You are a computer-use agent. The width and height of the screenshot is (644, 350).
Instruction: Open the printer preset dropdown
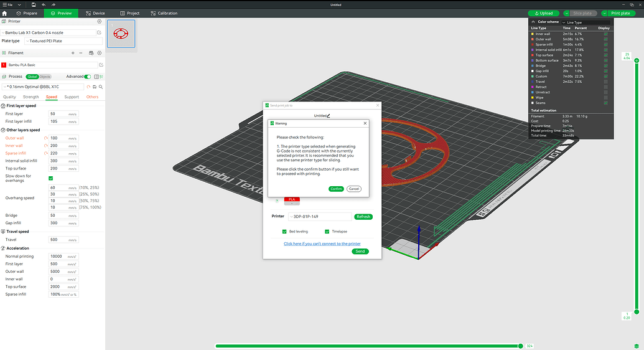(49, 32)
